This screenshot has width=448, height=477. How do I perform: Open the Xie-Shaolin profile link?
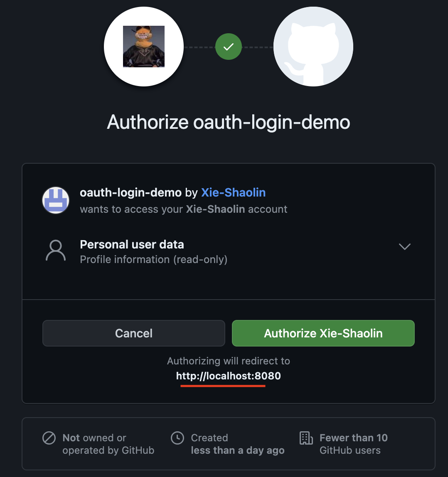click(x=234, y=192)
